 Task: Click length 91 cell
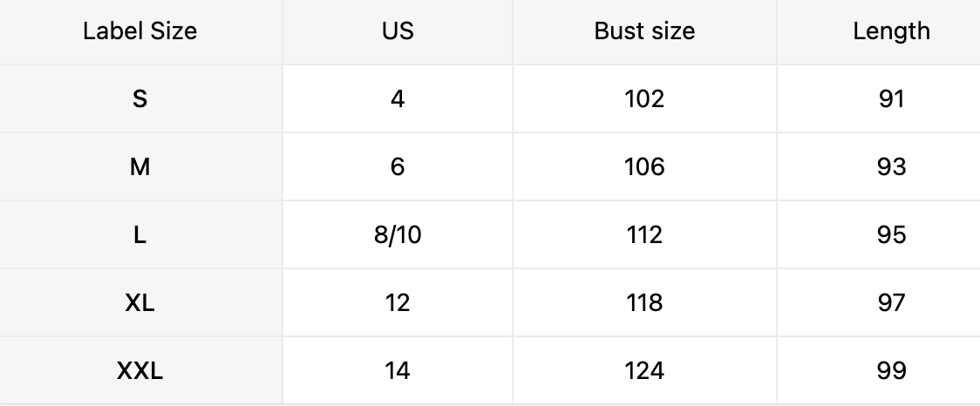[891, 99]
